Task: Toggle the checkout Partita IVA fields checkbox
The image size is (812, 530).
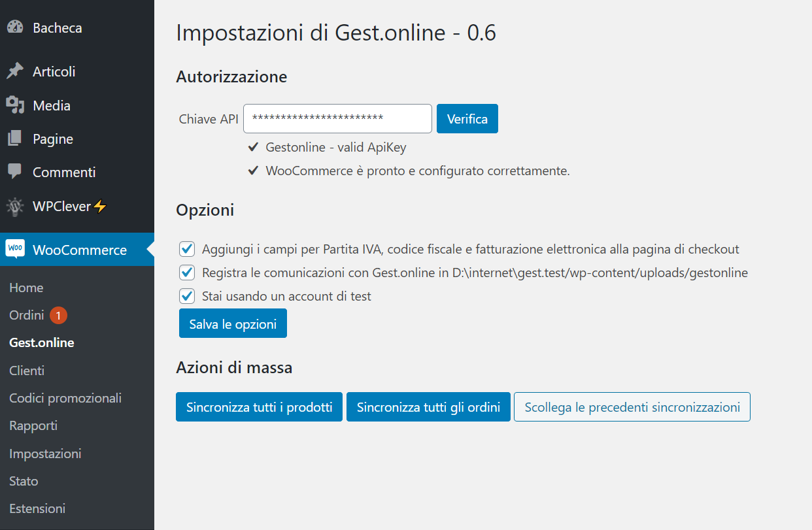Action: (x=187, y=249)
